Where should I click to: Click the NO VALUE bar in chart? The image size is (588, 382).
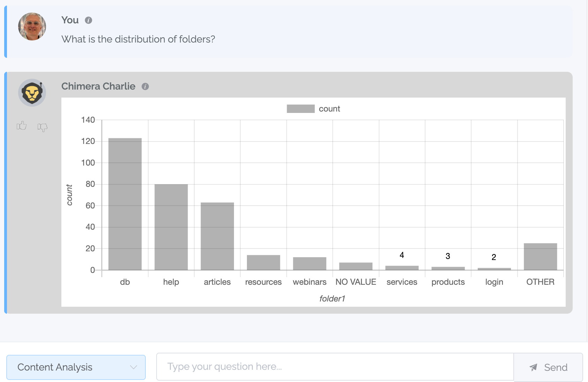356,266
